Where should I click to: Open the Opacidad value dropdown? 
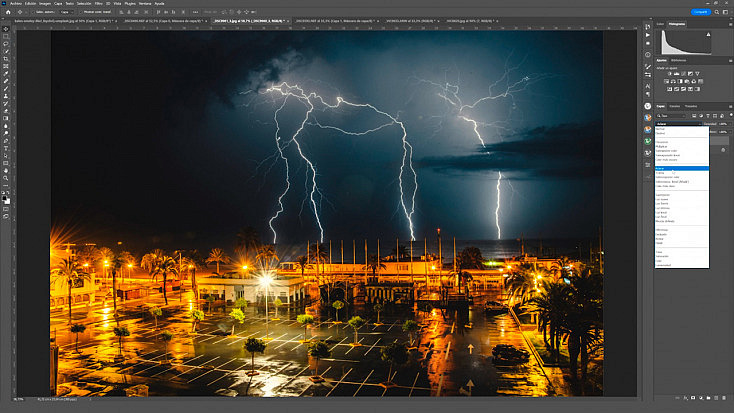point(730,124)
